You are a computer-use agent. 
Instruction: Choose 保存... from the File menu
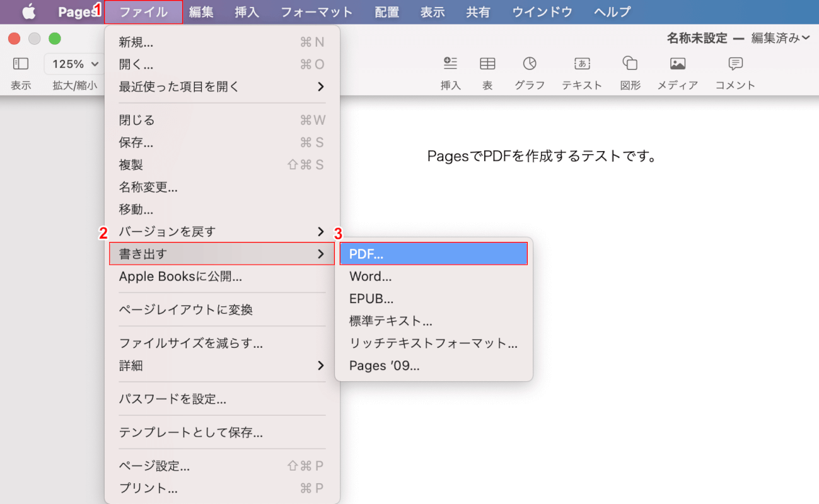[x=222, y=142]
